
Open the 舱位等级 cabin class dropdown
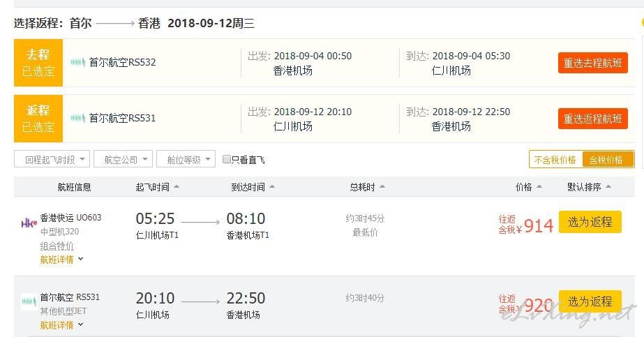tap(186, 159)
